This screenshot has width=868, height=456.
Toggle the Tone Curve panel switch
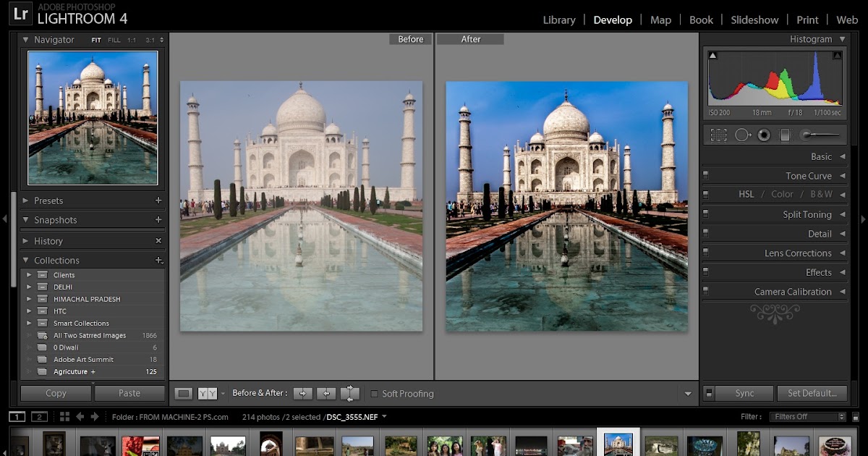pos(706,175)
